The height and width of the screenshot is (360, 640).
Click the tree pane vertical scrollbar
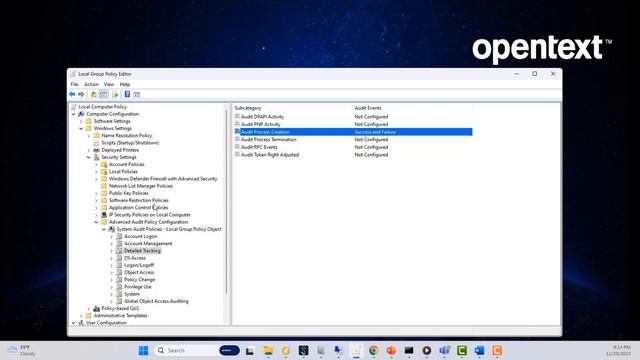tap(227, 202)
